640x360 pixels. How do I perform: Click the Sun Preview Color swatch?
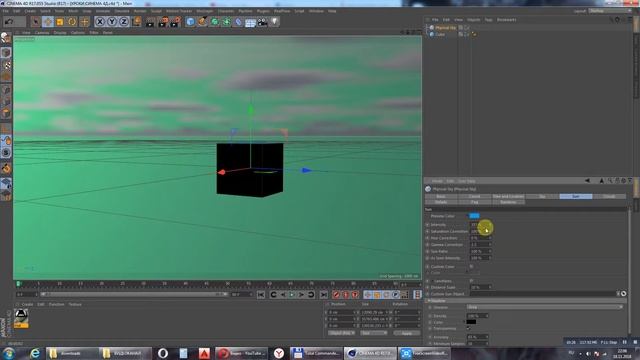point(474,216)
